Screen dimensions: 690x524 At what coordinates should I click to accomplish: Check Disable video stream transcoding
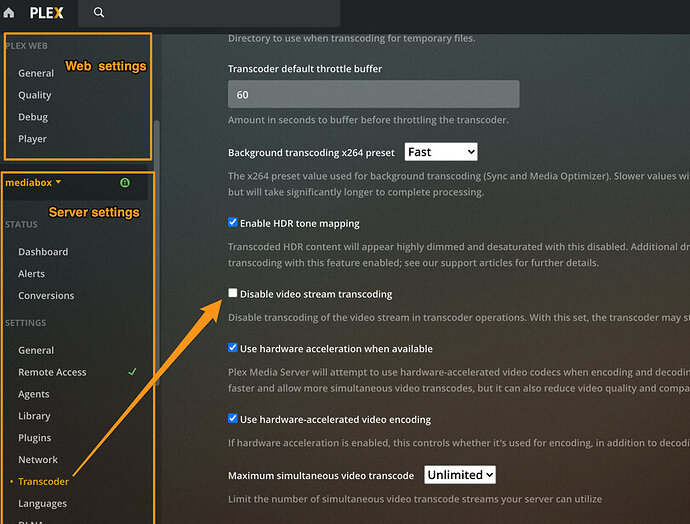coord(233,293)
